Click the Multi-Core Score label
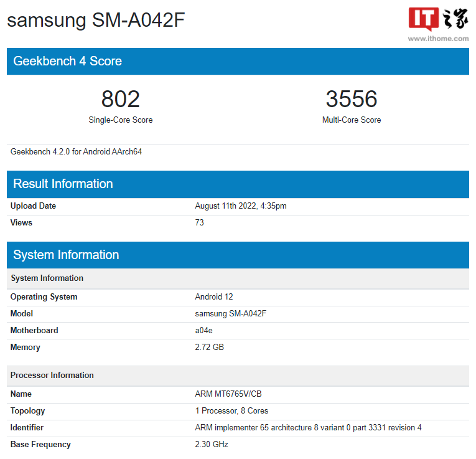Screen dimensions: 476x459 [351, 120]
